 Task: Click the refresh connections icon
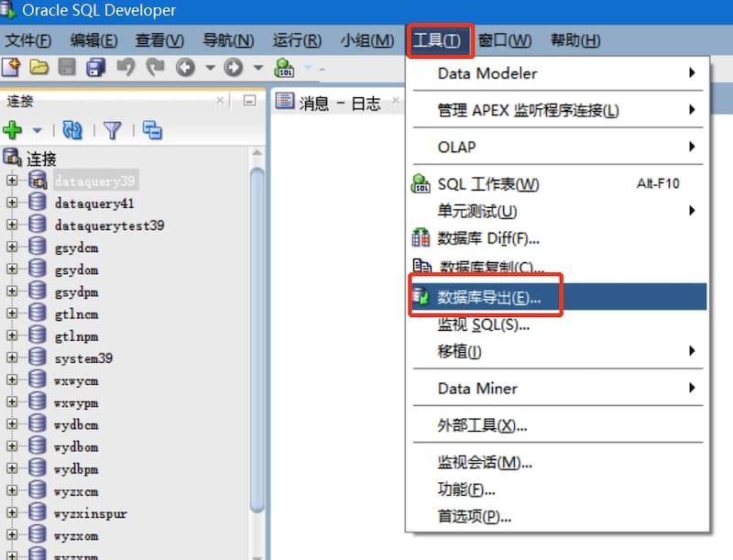click(x=72, y=130)
